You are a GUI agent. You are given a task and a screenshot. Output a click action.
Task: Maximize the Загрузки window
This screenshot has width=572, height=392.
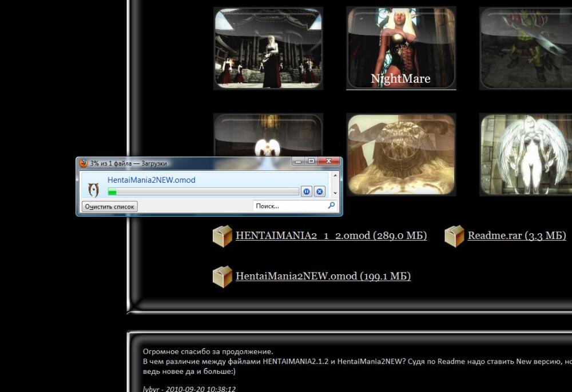coord(311,161)
